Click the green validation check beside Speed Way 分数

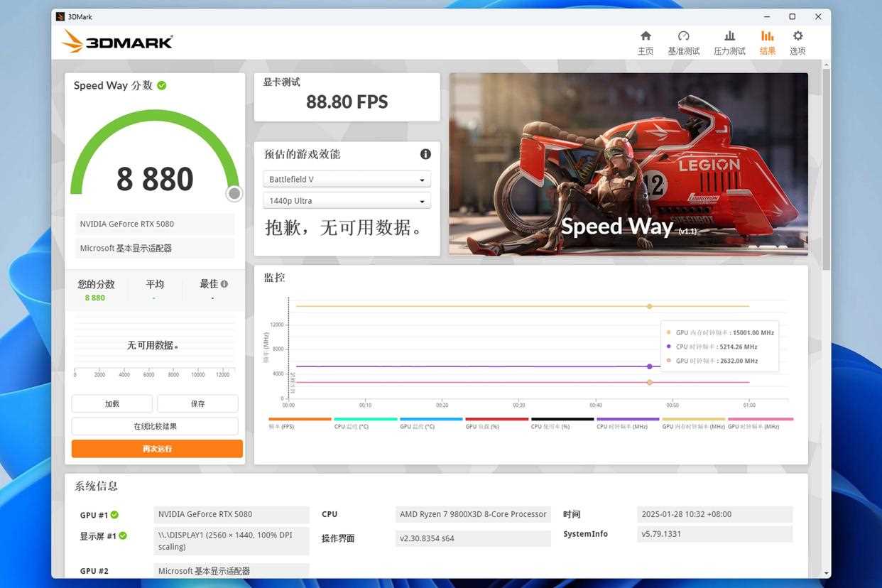162,85
